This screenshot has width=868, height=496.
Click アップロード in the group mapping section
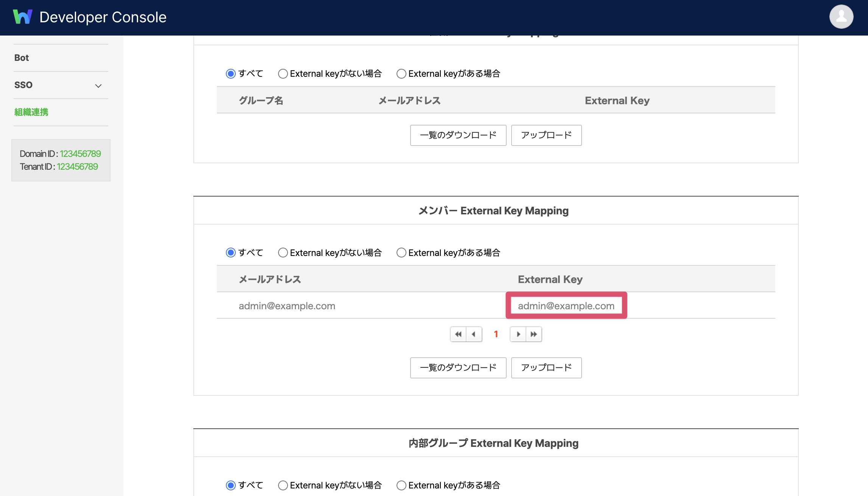[546, 135]
